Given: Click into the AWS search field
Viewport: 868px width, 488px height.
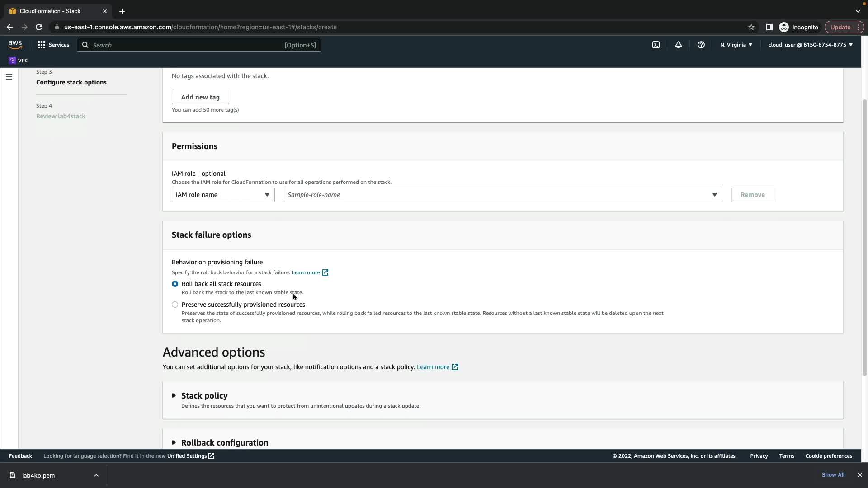Looking at the screenshot, I should point(185,45).
